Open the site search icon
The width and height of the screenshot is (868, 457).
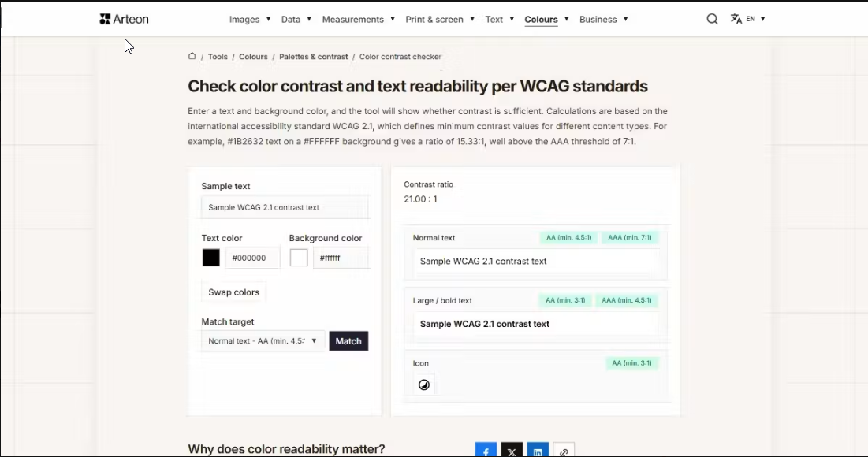click(713, 20)
